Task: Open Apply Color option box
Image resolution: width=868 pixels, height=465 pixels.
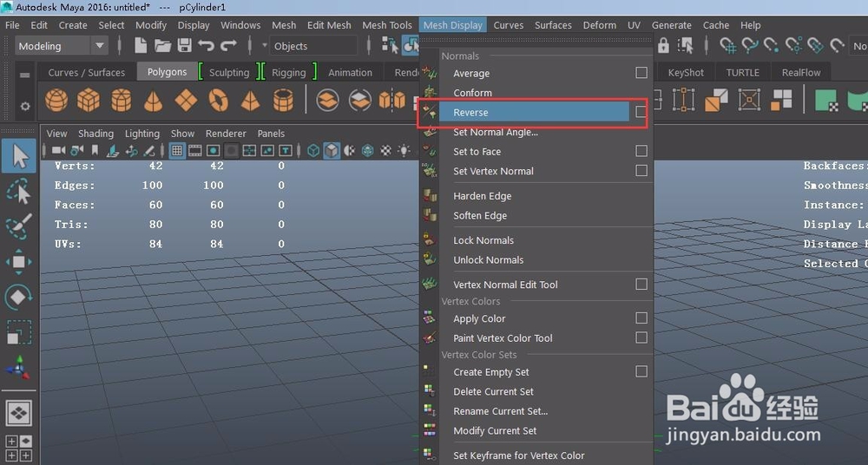Action: pyautogui.click(x=641, y=318)
